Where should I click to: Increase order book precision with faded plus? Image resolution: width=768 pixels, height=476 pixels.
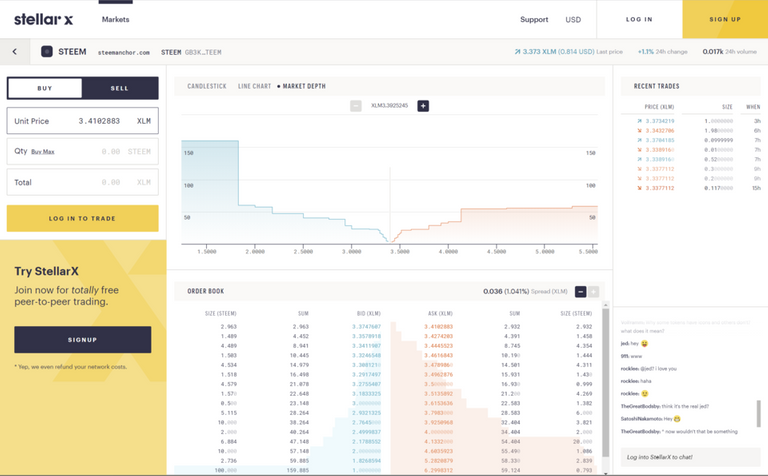(594, 291)
